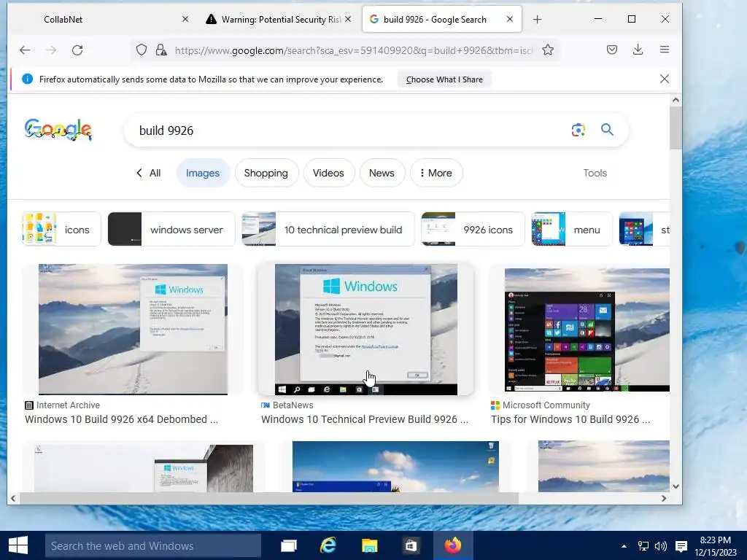This screenshot has width=747, height=560.
Task: Open Windows 10 Build 9926 x64 Debombed link
Action: click(x=122, y=419)
